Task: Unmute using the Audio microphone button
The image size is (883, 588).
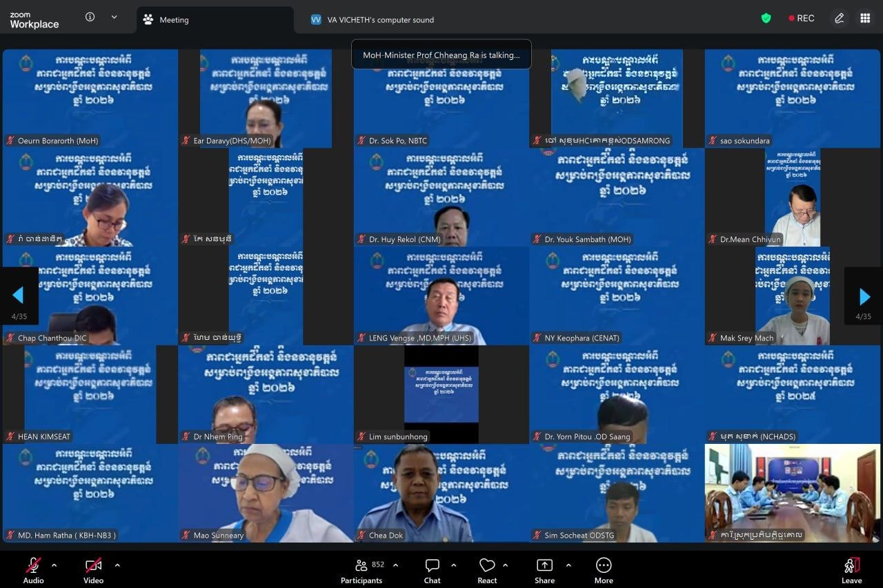Action: point(33,571)
